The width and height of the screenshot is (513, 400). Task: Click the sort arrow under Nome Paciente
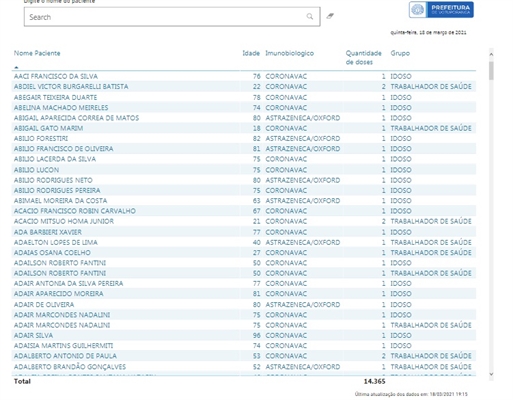tap(16, 67)
